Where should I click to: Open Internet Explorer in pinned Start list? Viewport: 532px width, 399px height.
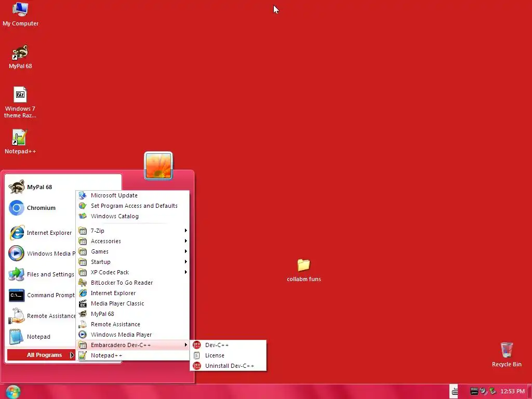point(41,233)
